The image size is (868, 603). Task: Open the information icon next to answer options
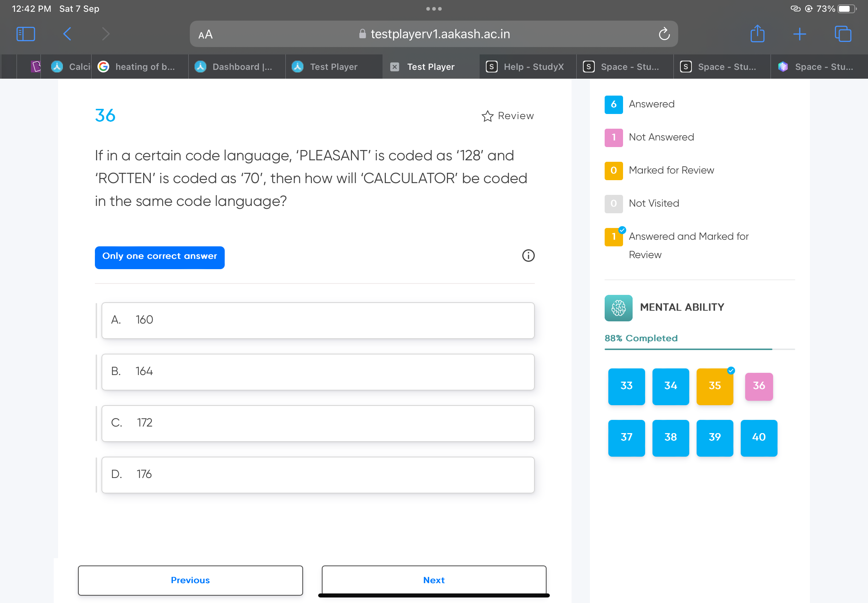[x=528, y=256]
